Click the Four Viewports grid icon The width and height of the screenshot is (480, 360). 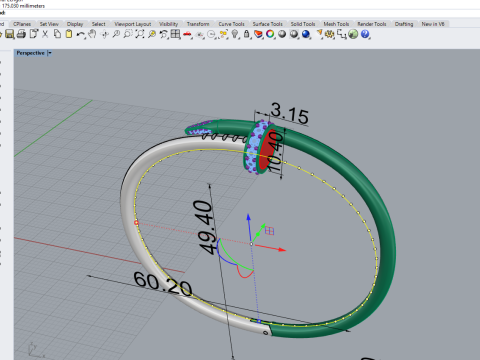(175, 34)
